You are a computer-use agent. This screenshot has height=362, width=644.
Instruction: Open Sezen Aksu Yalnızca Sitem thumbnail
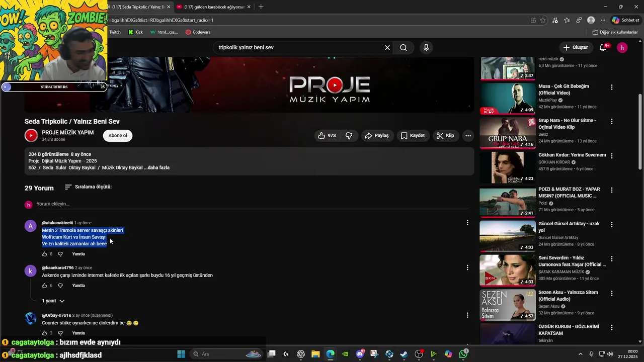coord(508,305)
